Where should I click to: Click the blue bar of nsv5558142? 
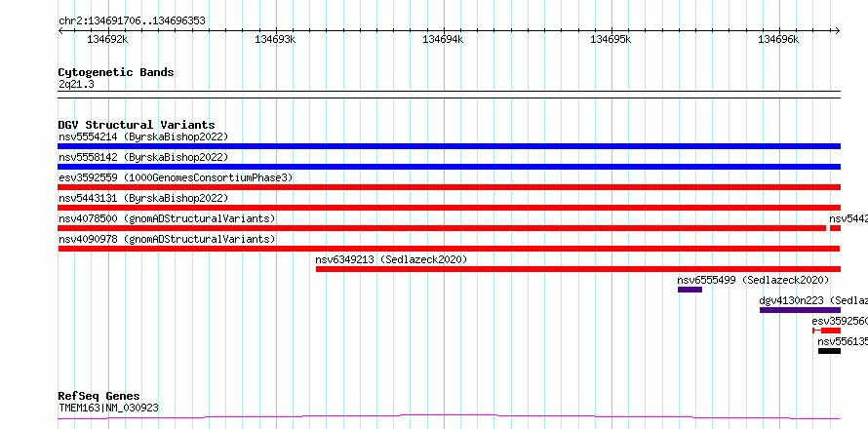click(449, 167)
